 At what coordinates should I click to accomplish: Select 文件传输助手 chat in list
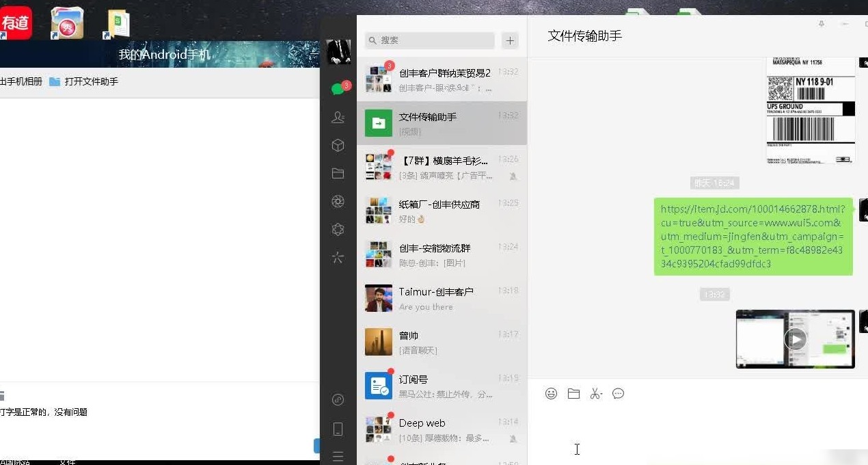442,123
